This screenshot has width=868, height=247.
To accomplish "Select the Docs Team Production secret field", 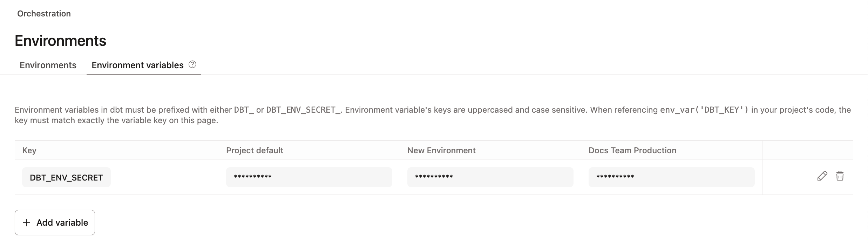I will [x=671, y=177].
